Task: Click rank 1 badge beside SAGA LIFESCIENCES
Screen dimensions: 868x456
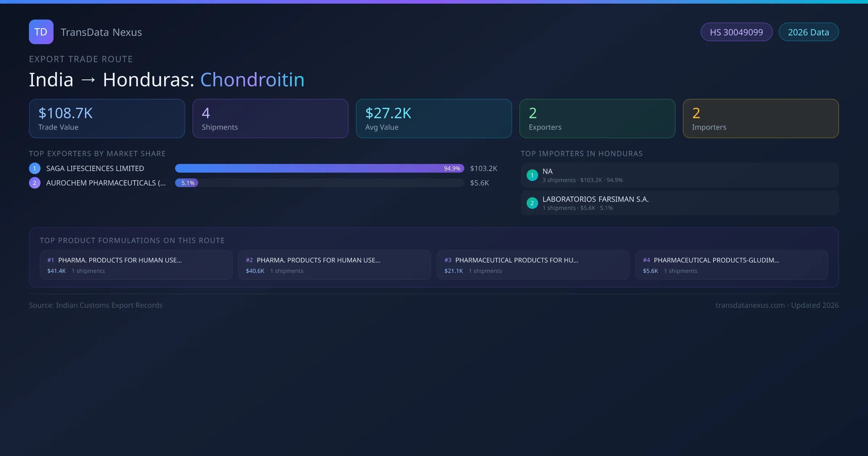Action: (x=35, y=168)
